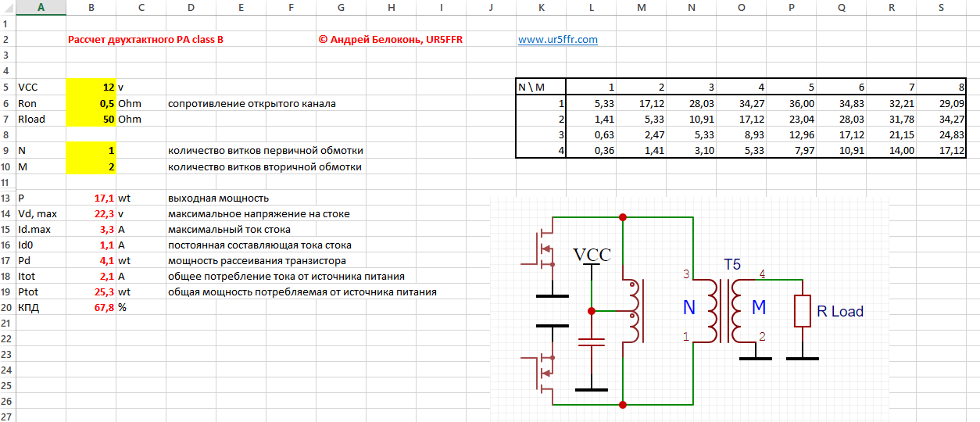
Task: Click the yellow N turns cell with value 1
Action: click(x=91, y=150)
